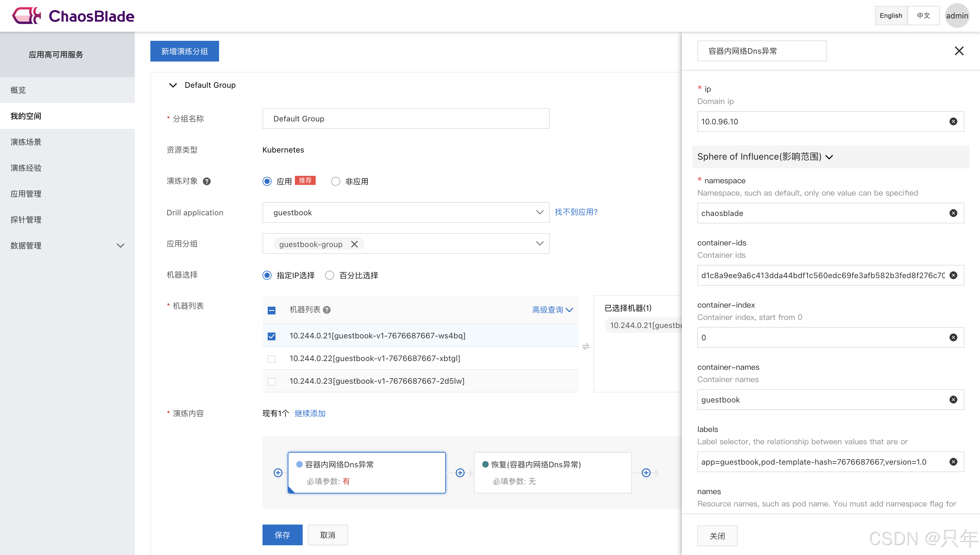Choose 百分比选择 machine selection
Viewport: 980px width, 555px height.
tap(330, 275)
